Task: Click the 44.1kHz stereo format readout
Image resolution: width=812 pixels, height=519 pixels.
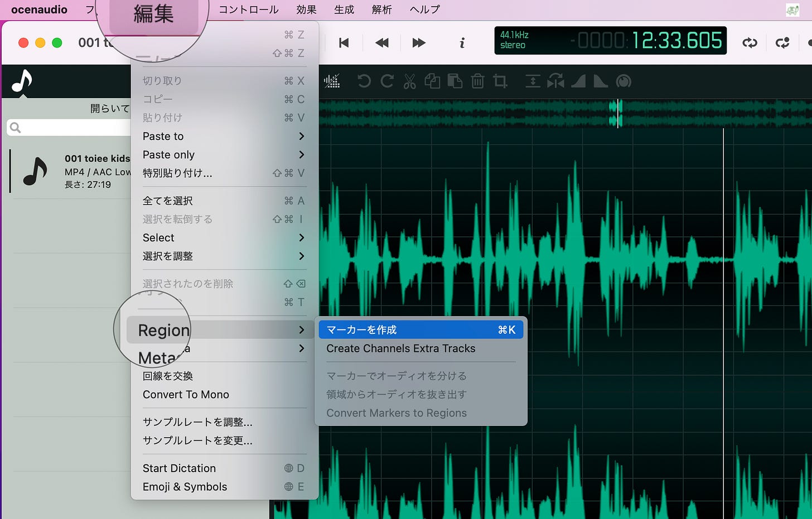Action: coord(514,40)
